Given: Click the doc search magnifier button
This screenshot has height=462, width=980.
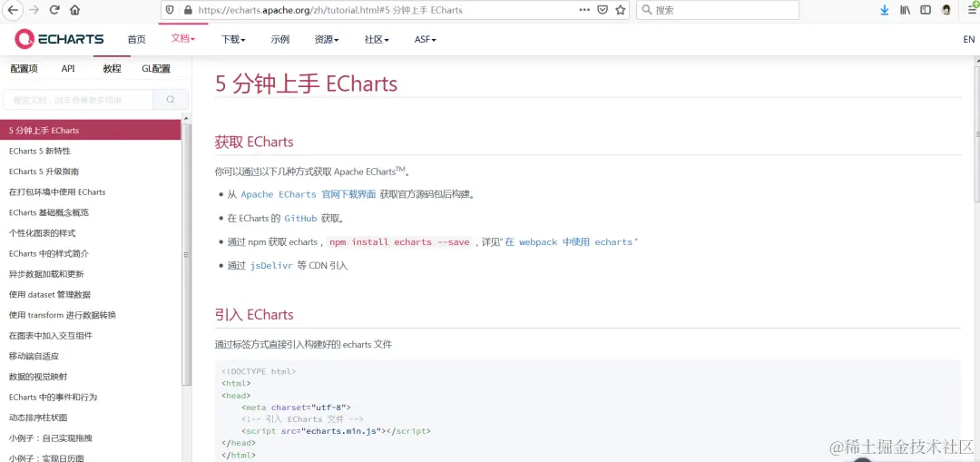Looking at the screenshot, I should click(x=171, y=100).
